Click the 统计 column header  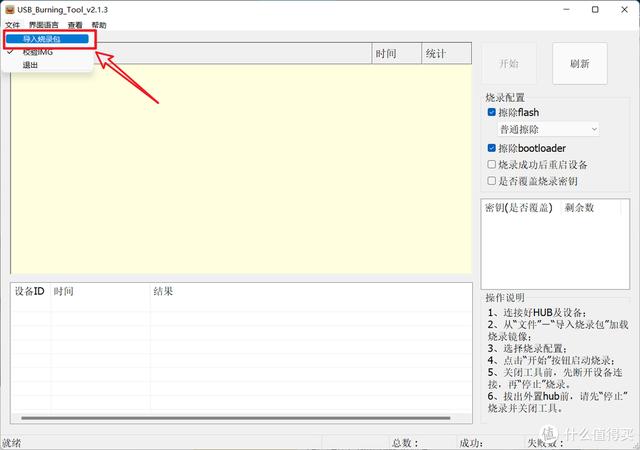click(446, 53)
